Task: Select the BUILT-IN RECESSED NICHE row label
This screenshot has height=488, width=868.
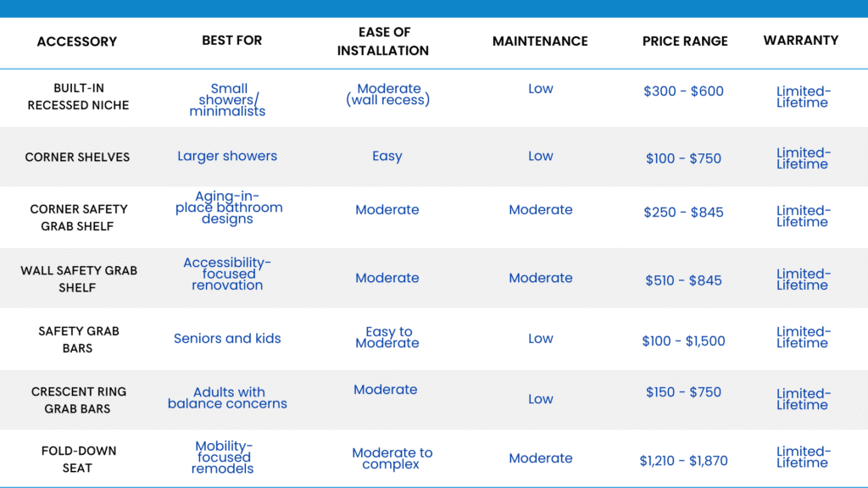Action: tap(79, 97)
